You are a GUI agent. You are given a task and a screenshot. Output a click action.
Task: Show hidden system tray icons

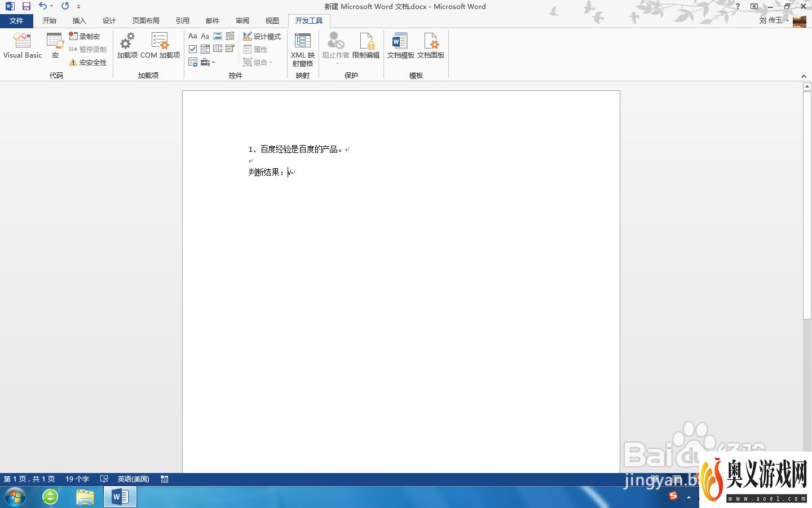click(689, 497)
